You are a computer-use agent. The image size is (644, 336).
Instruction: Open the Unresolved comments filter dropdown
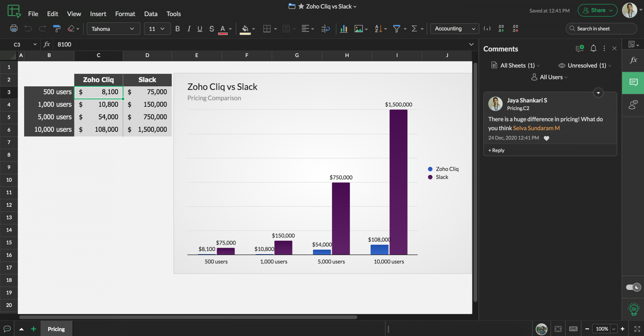(x=584, y=65)
